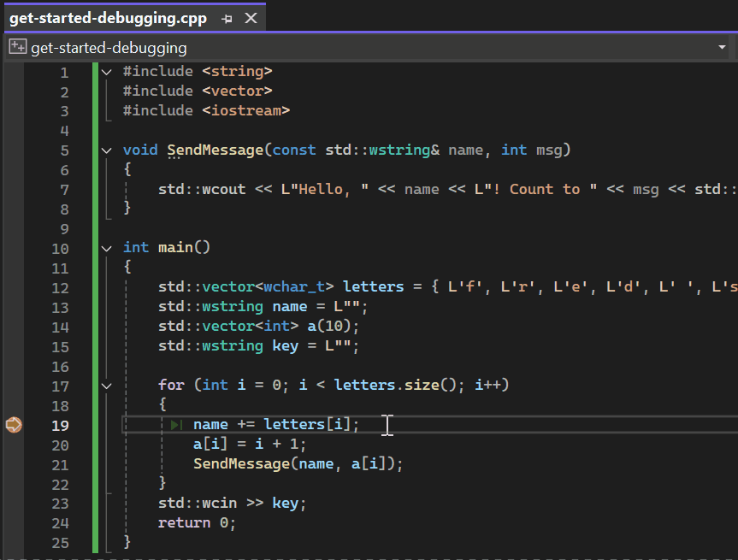Collapse the main function at line 10
738x560 pixels.
point(105,247)
